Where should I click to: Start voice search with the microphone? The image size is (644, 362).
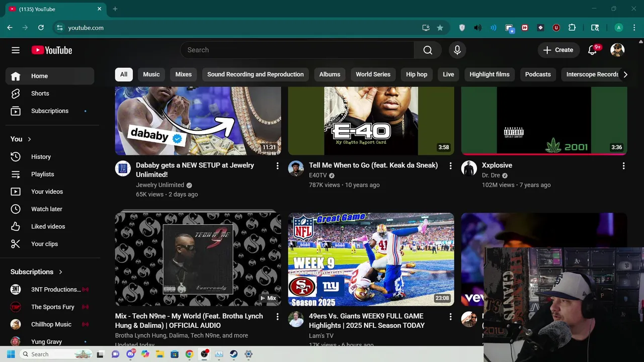tap(457, 50)
